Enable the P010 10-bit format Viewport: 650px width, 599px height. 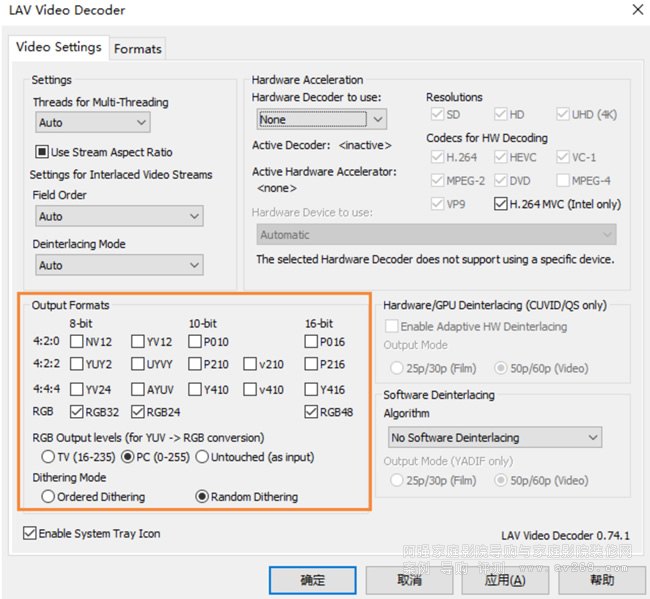tap(195, 342)
